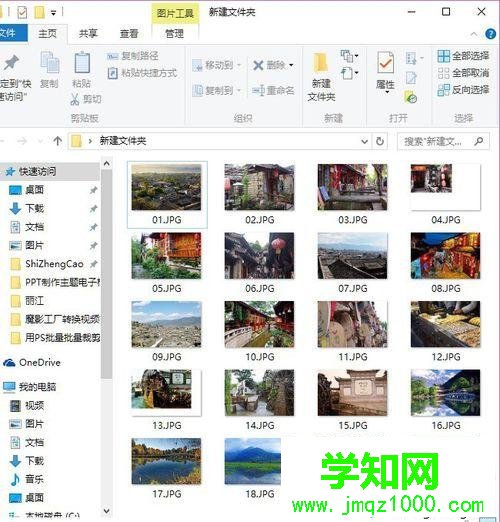Click Invert selection (反向选择)
500x522 pixels.
(463, 90)
